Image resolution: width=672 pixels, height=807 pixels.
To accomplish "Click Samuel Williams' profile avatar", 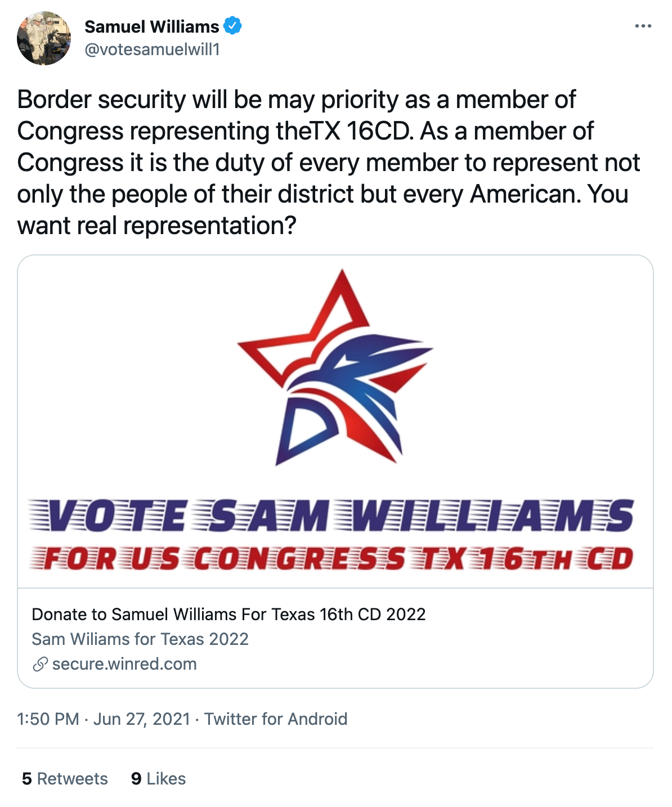I will (x=44, y=38).
